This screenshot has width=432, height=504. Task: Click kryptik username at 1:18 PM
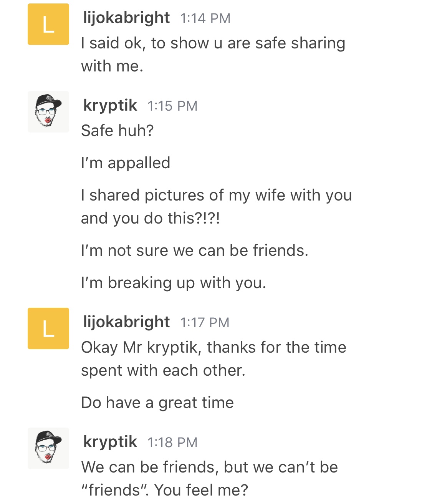110,442
